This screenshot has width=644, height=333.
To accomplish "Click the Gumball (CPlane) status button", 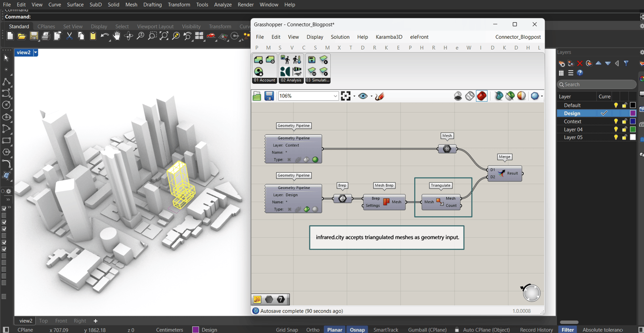I will (x=427, y=330).
